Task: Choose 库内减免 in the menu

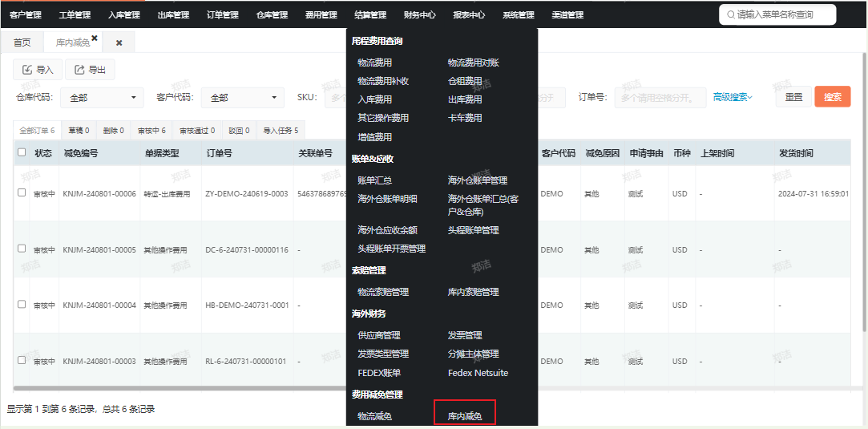Action: pyautogui.click(x=465, y=416)
